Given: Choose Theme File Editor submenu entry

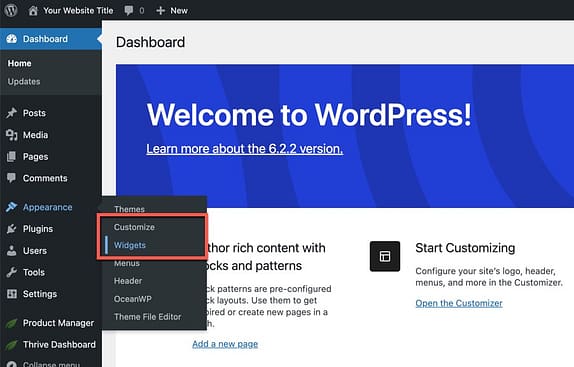Looking at the screenshot, I should pos(148,317).
